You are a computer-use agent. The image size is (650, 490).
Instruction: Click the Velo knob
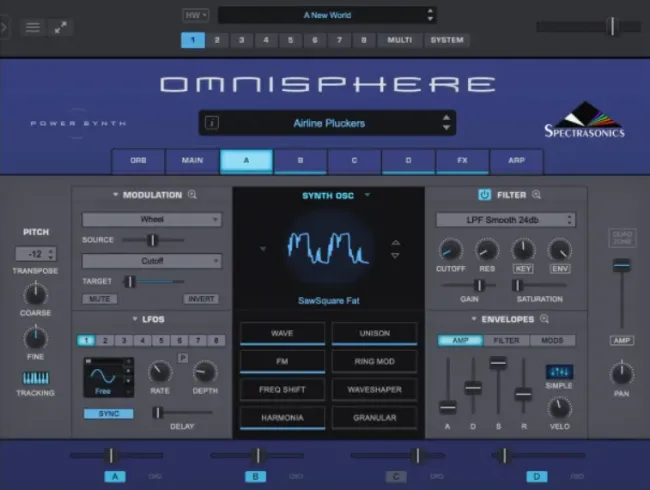[x=560, y=408]
